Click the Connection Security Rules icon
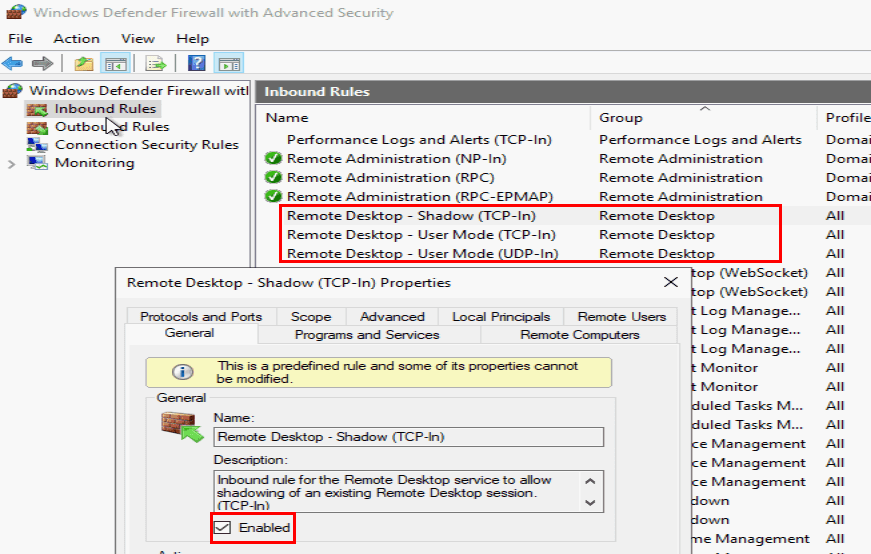 pyautogui.click(x=37, y=145)
